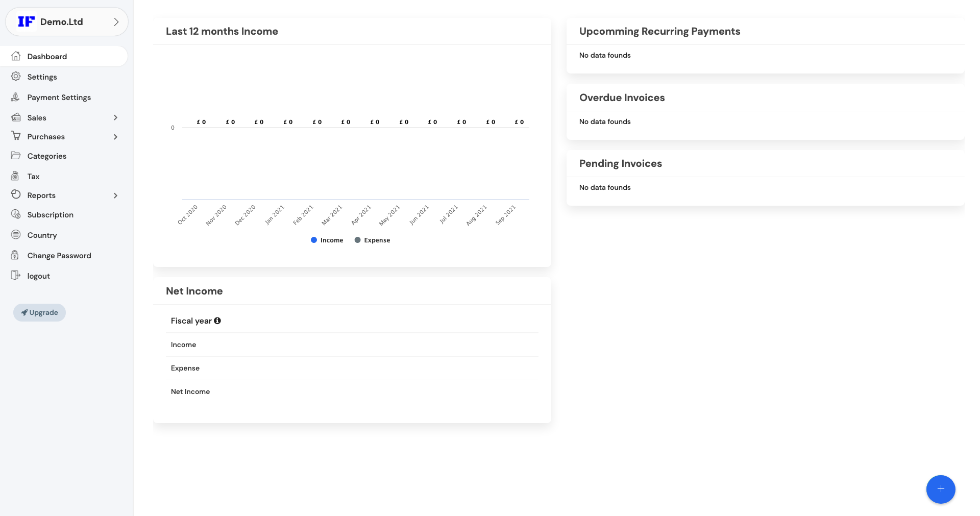Select the Dashboard home icon
Viewport: 980px width, 516px height.
click(x=16, y=56)
